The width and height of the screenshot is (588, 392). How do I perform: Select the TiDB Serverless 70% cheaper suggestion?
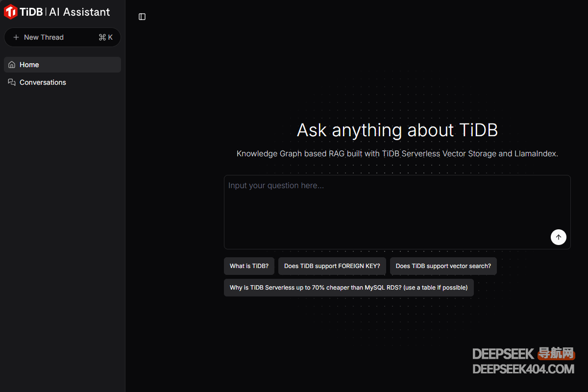[x=348, y=288]
